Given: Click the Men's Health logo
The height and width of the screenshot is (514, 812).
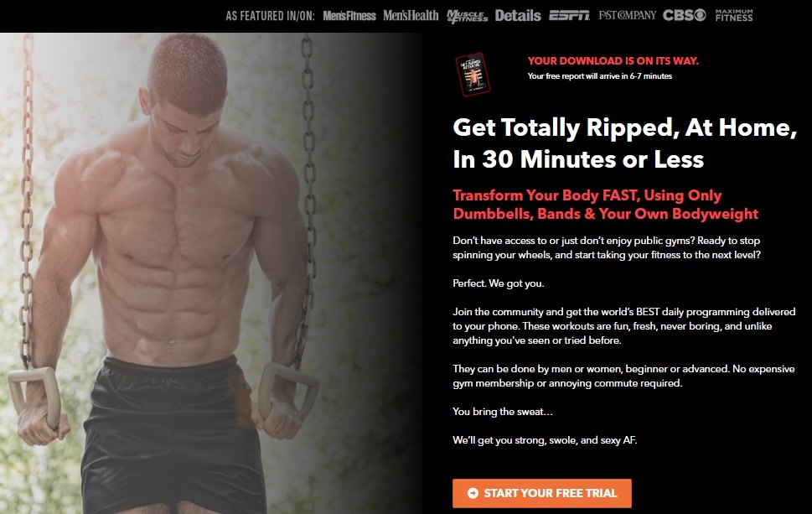Looking at the screenshot, I should (x=411, y=16).
